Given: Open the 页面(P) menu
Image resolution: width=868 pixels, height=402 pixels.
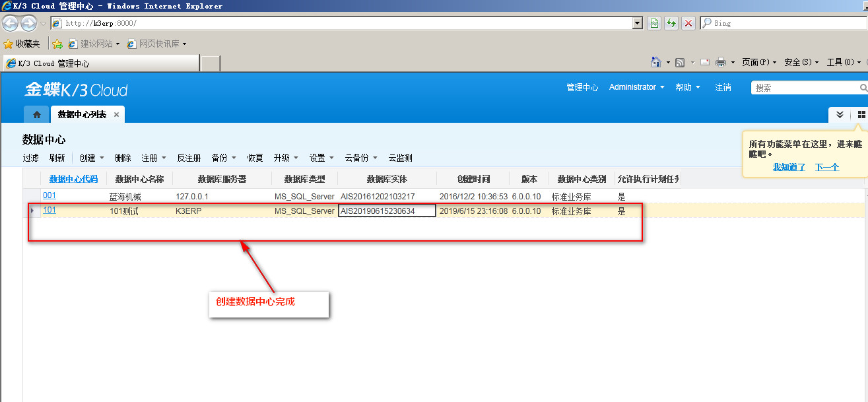Looking at the screenshot, I should click(x=759, y=62).
